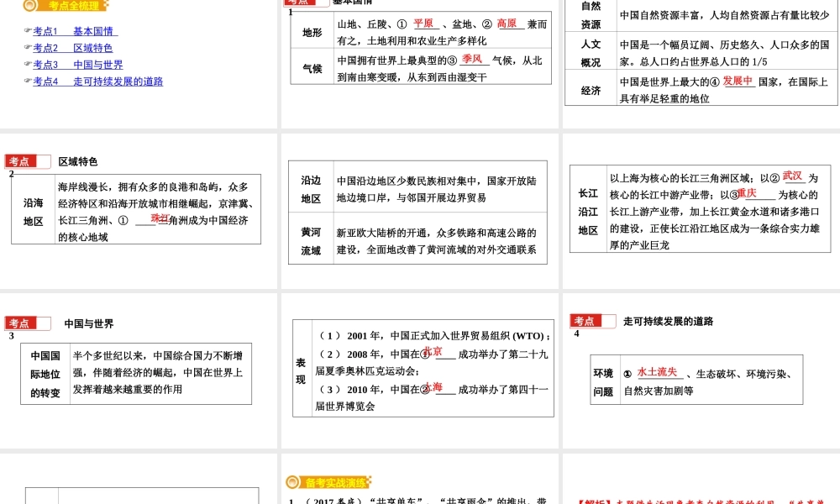840x504 pixels.
Task: Open the 考点2 区域特色 link
Action: (73, 48)
